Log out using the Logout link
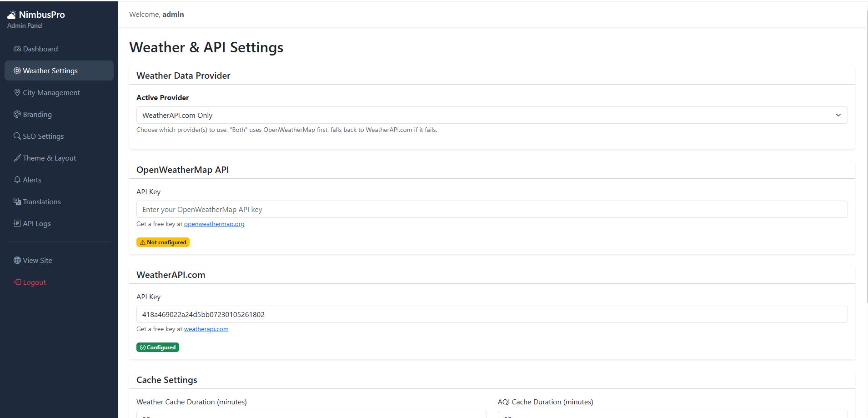Viewport: 868px width, 418px height. pos(34,282)
